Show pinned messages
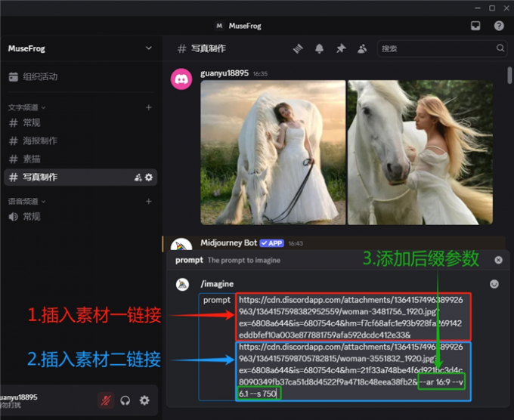 341,48
